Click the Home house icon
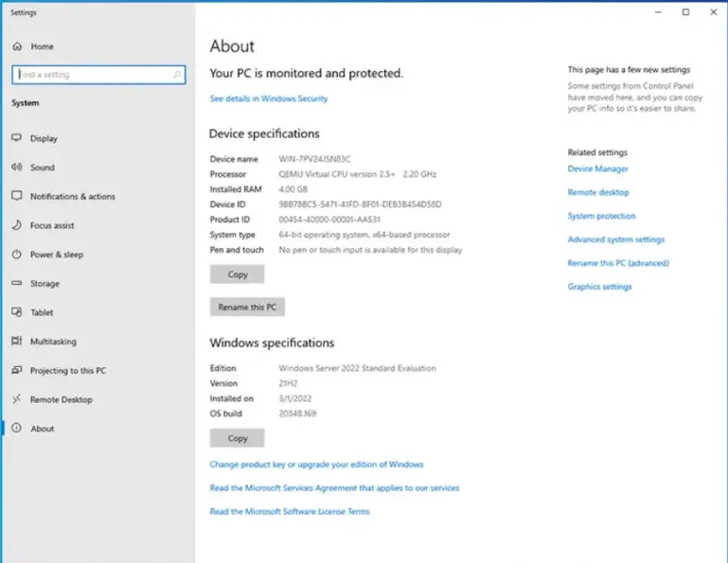 click(x=17, y=46)
